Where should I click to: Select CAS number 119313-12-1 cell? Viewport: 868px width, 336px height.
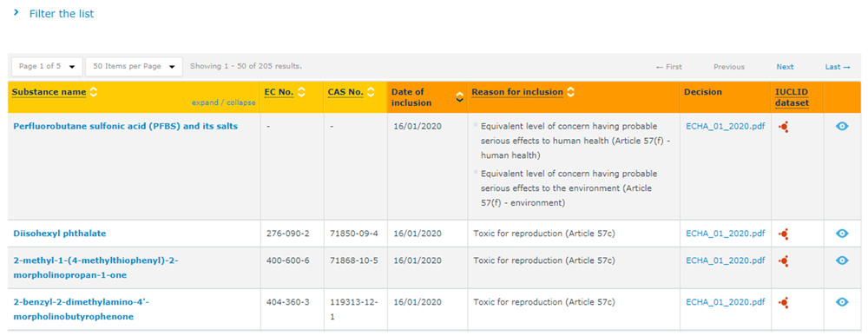click(354, 309)
